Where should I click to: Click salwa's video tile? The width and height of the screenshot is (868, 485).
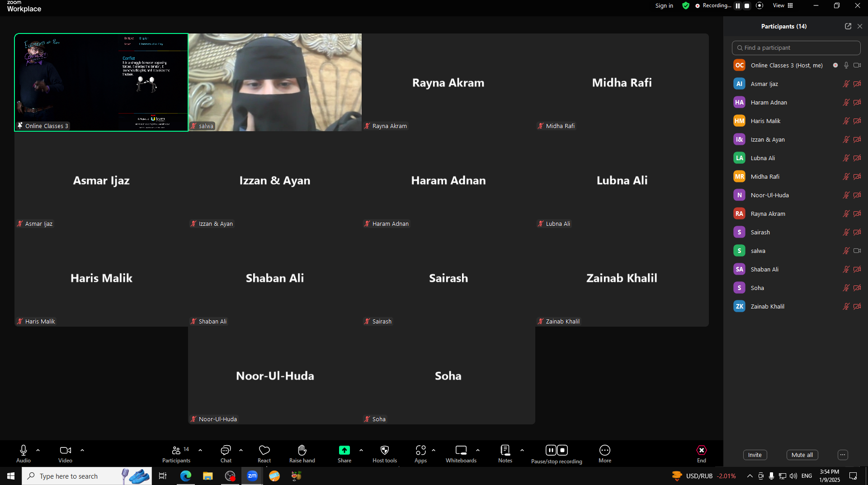coord(275,82)
